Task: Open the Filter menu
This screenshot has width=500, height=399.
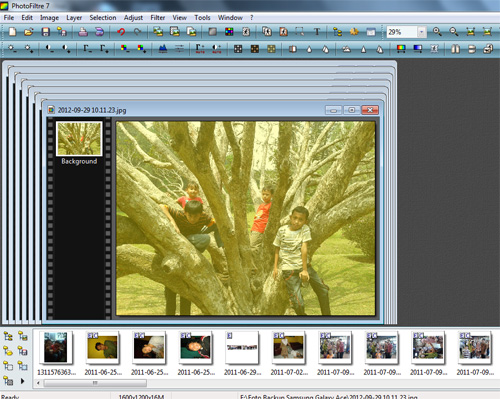Action: (158, 18)
